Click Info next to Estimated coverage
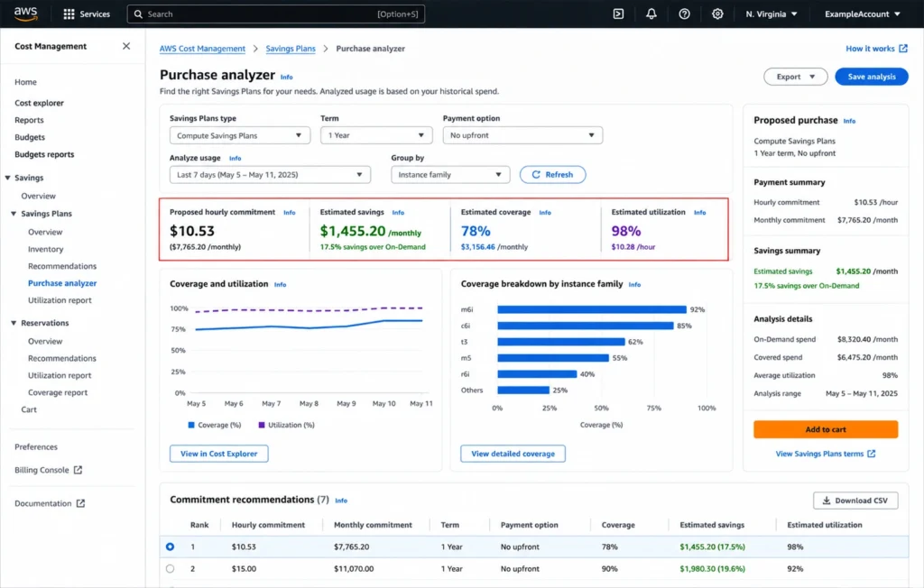Image resolution: width=924 pixels, height=588 pixels. (545, 213)
